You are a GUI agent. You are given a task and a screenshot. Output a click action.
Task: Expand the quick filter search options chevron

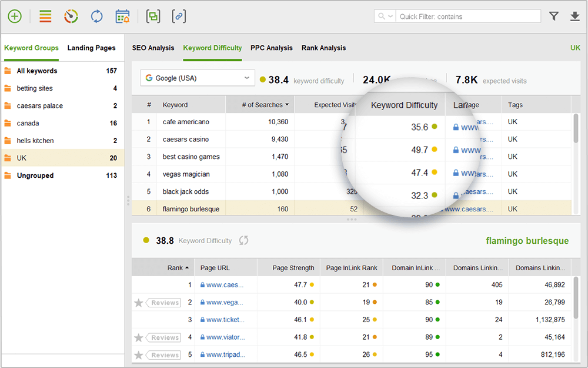tap(390, 16)
